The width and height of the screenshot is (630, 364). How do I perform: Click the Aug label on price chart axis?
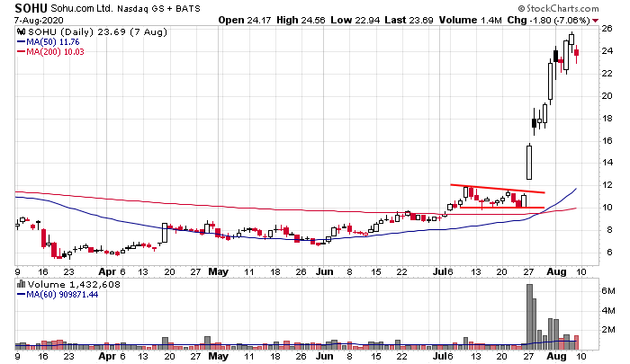tap(556, 271)
